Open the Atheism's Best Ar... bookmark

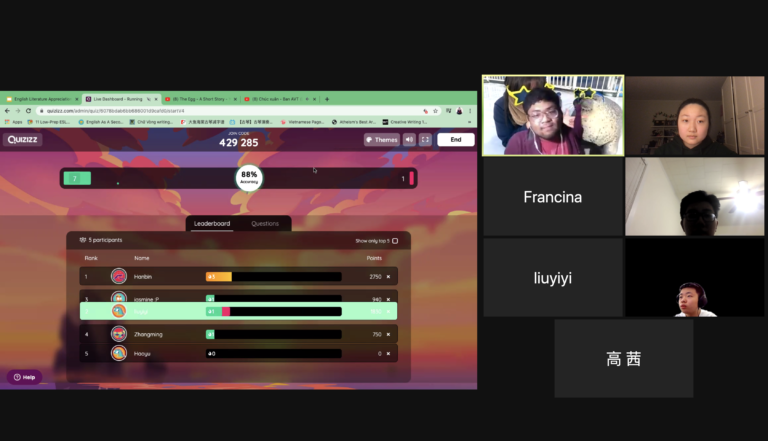[x=354, y=122]
